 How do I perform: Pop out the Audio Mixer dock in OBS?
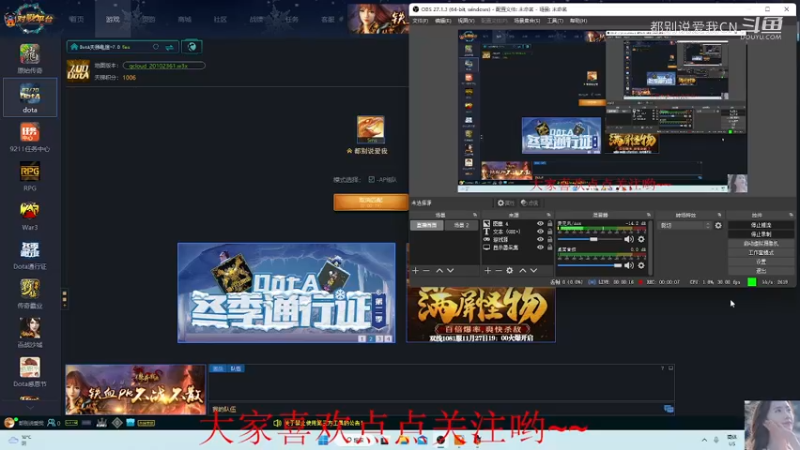648,215
